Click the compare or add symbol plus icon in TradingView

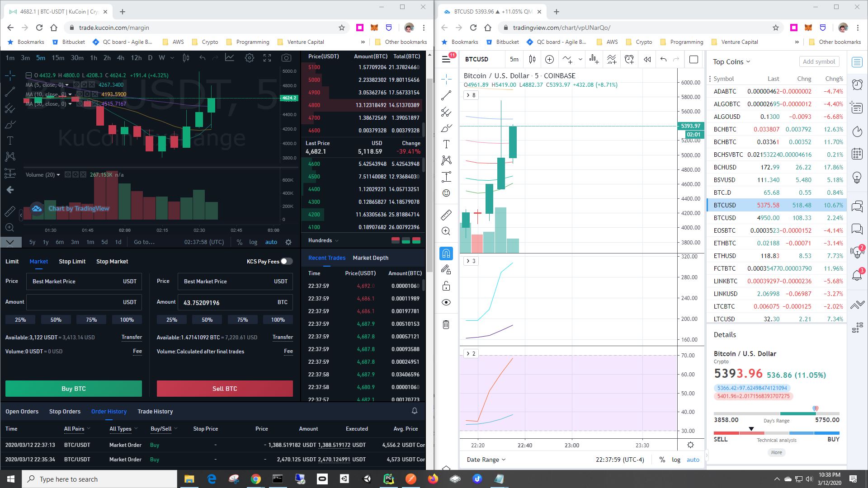(x=549, y=59)
